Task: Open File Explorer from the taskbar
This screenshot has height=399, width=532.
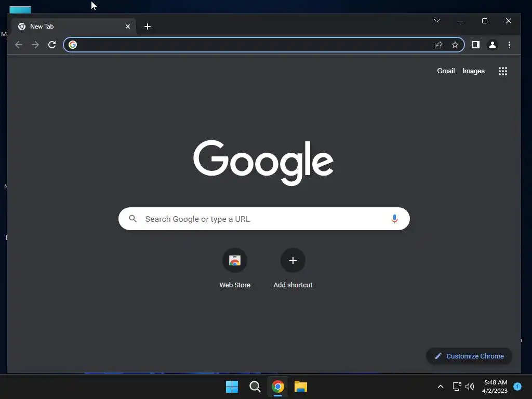Action: tap(301, 387)
